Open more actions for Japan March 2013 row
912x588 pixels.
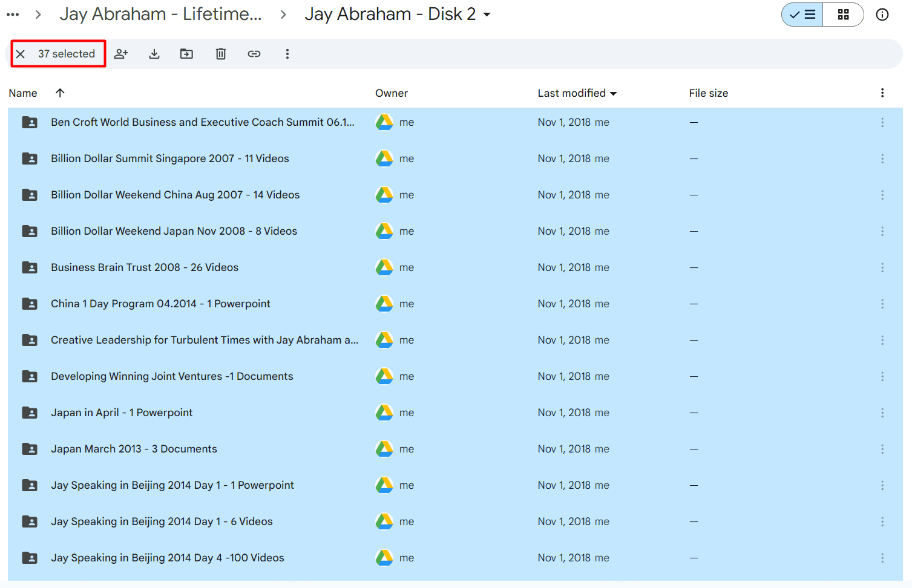882,449
